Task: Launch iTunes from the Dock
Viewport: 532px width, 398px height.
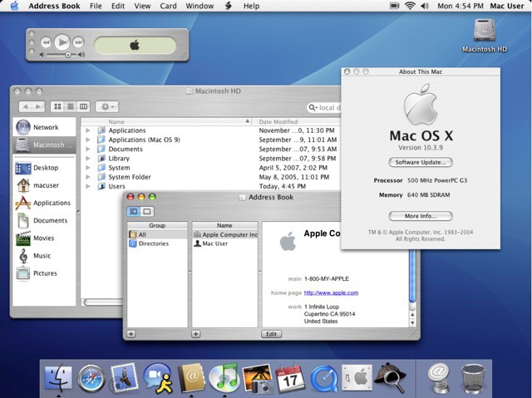Action: pos(224,379)
